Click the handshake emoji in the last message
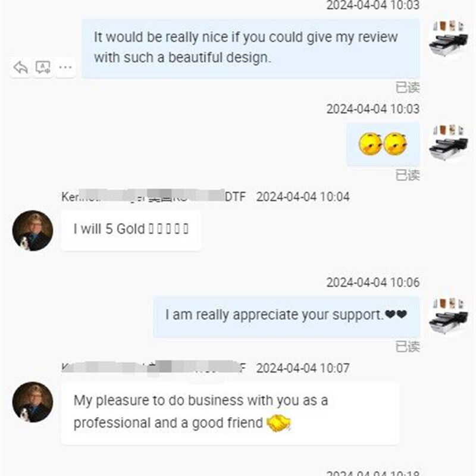The height and width of the screenshot is (476, 476). (x=278, y=423)
